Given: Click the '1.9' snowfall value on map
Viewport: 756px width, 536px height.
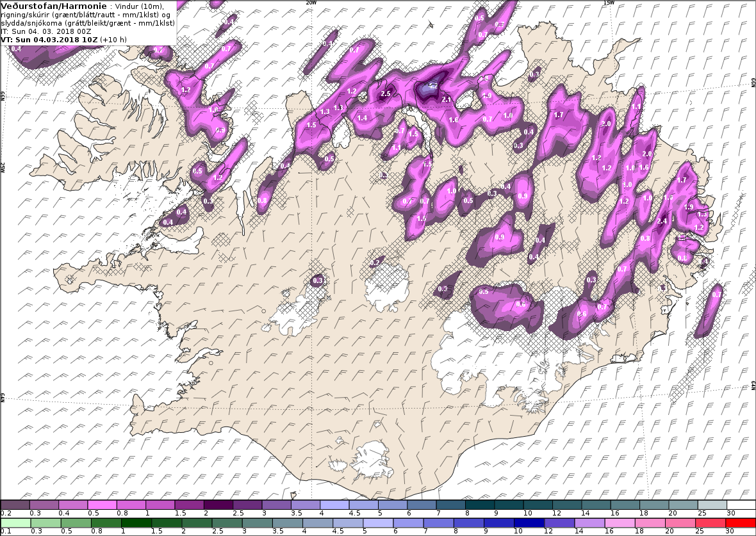Looking at the screenshot, I should point(689,207).
